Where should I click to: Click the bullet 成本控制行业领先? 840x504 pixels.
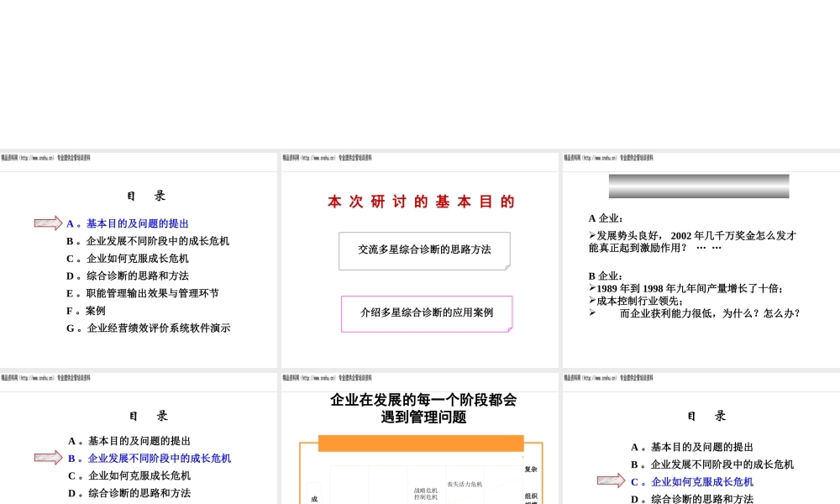(x=635, y=301)
